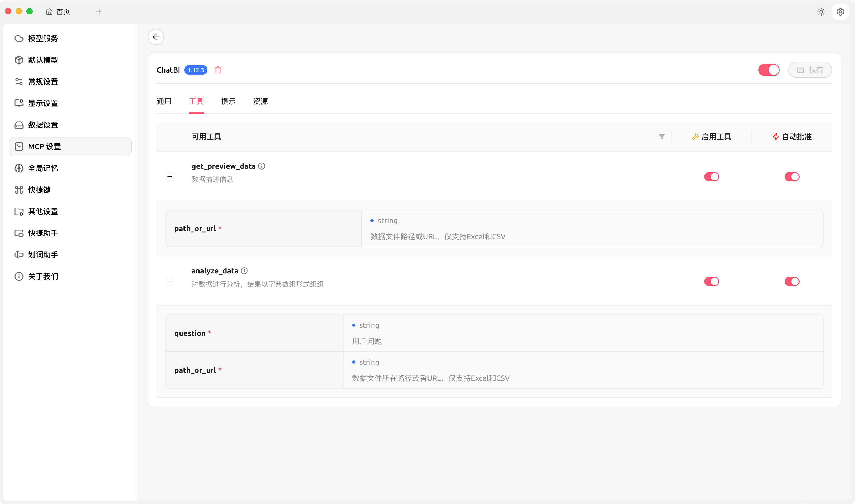Disable the ChatBI server main toggle

[769, 70]
